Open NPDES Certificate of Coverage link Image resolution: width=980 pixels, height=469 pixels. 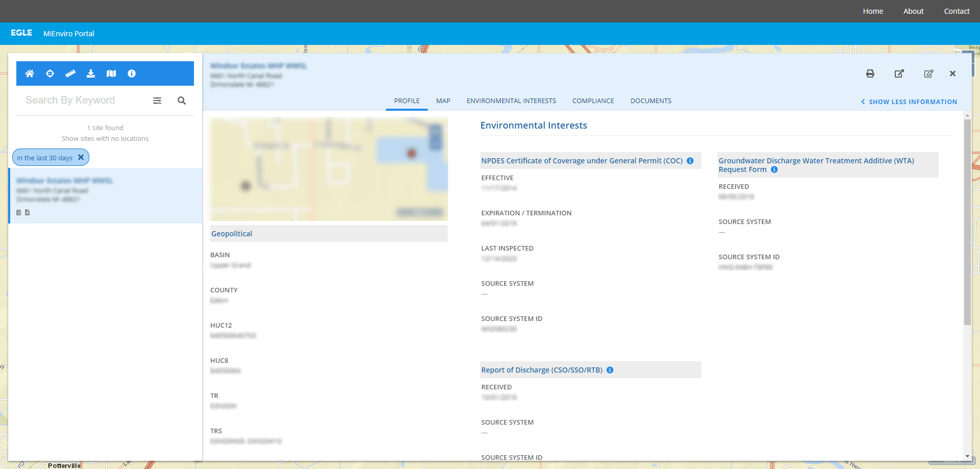click(582, 161)
